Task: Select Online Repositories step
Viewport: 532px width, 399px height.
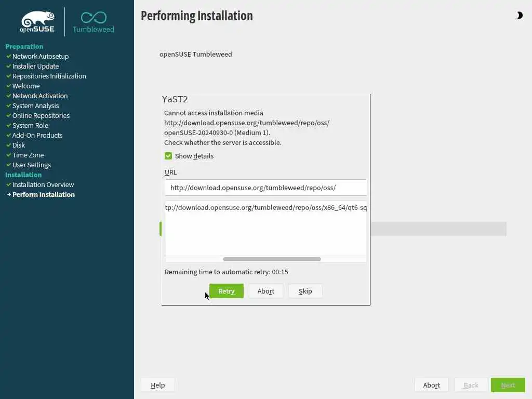Action: [x=41, y=115]
